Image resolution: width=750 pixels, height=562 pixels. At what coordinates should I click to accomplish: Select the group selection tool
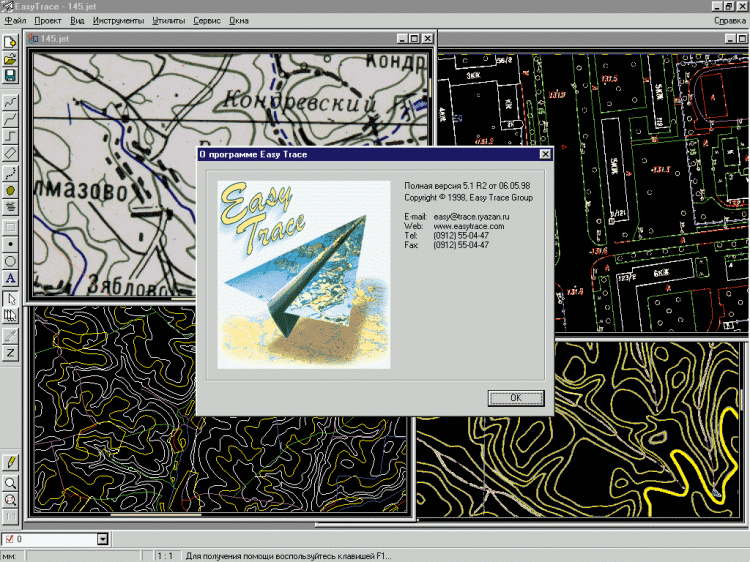[x=10, y=316]
